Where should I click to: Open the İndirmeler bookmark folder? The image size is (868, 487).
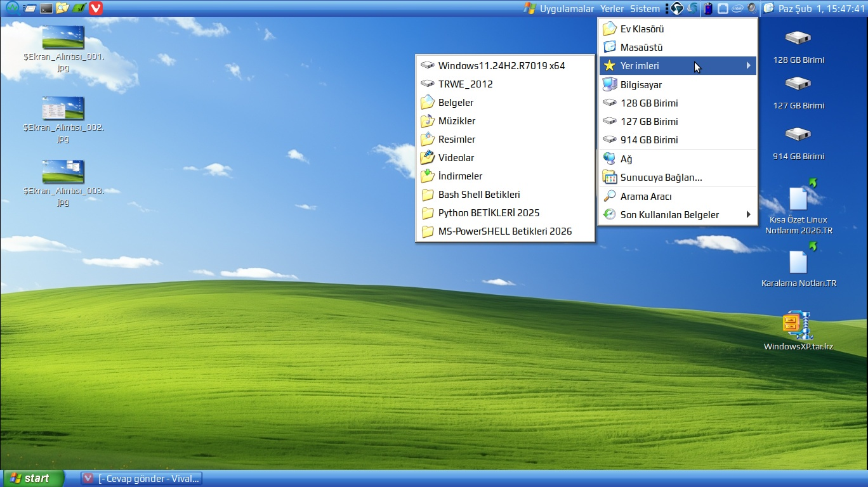click(x=505, y=176)
